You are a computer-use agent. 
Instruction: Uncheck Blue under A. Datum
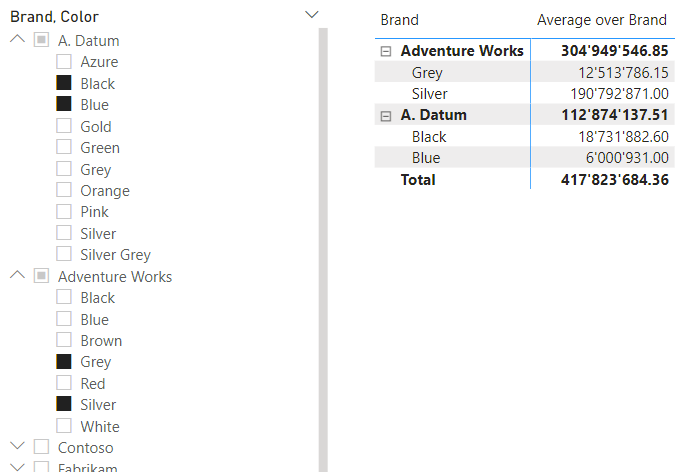pos(64,104)
